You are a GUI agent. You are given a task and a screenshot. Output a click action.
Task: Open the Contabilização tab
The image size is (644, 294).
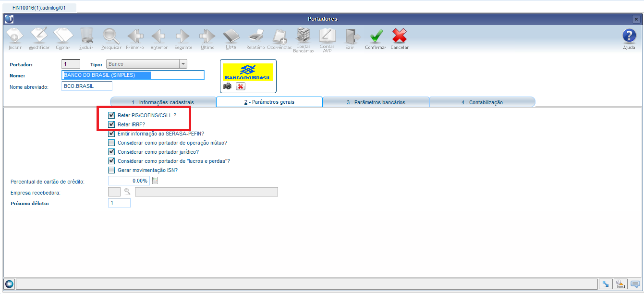pos(482,102)
